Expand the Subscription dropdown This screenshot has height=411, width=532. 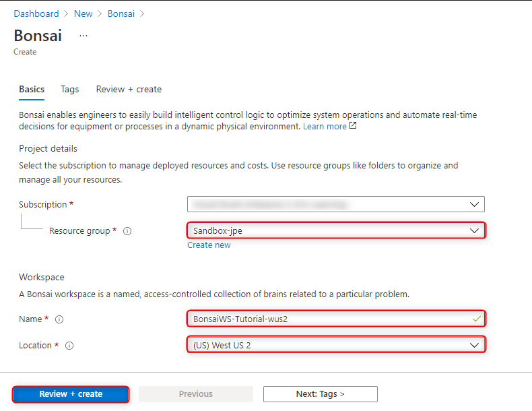click(x=336, y=204)
